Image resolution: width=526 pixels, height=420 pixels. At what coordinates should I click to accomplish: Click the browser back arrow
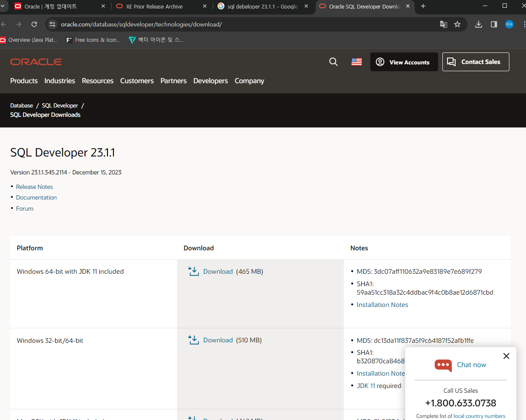(3, 24)
